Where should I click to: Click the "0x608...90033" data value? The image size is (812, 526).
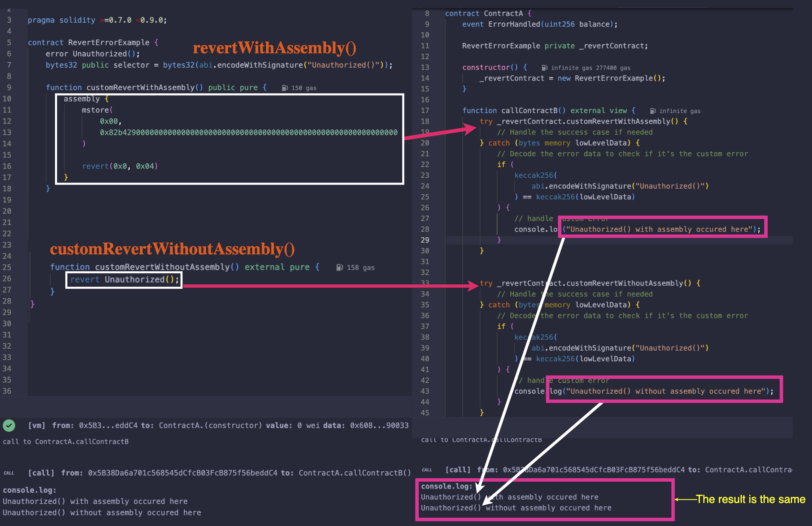point(379,426)
